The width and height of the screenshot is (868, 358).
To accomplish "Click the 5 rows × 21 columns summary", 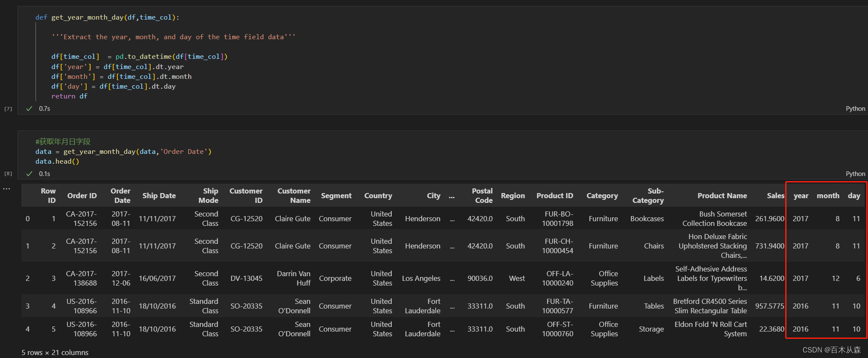I will click(x=55, y=352).
